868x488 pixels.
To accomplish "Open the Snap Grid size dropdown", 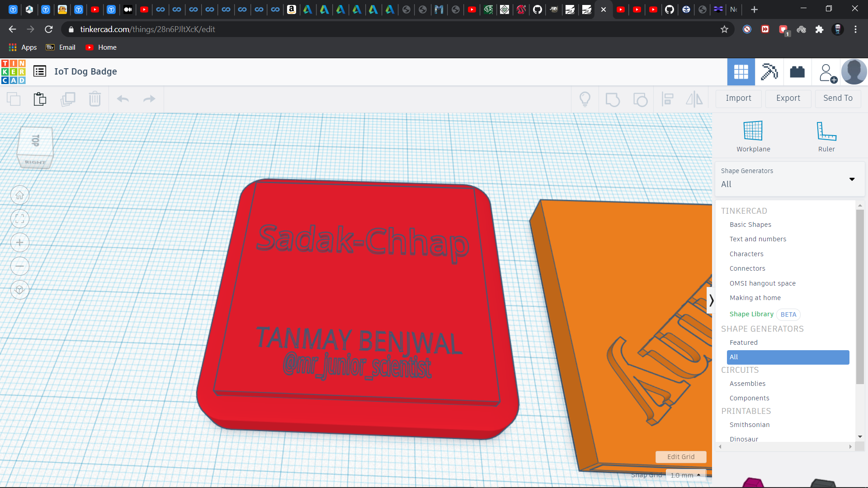I will click(685, 475).
